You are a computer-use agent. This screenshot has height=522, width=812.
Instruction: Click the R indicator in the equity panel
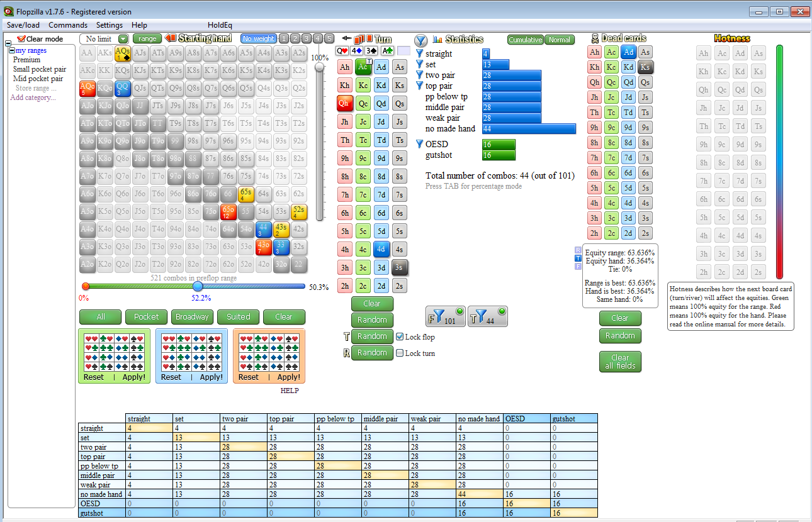[x=578, y=250]
